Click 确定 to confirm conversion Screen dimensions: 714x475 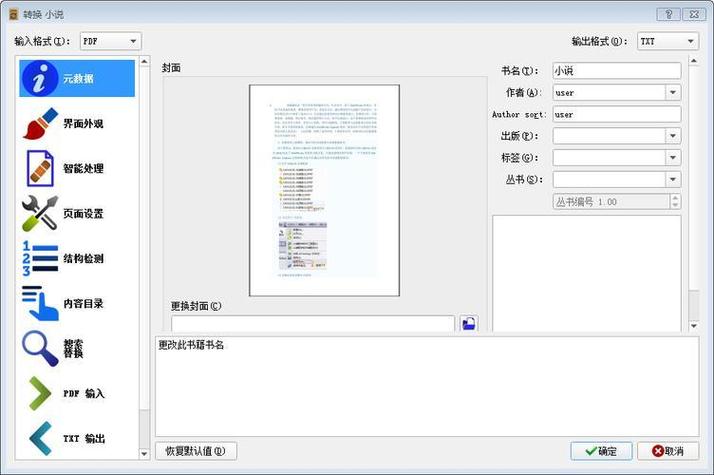tap(601, 451)
